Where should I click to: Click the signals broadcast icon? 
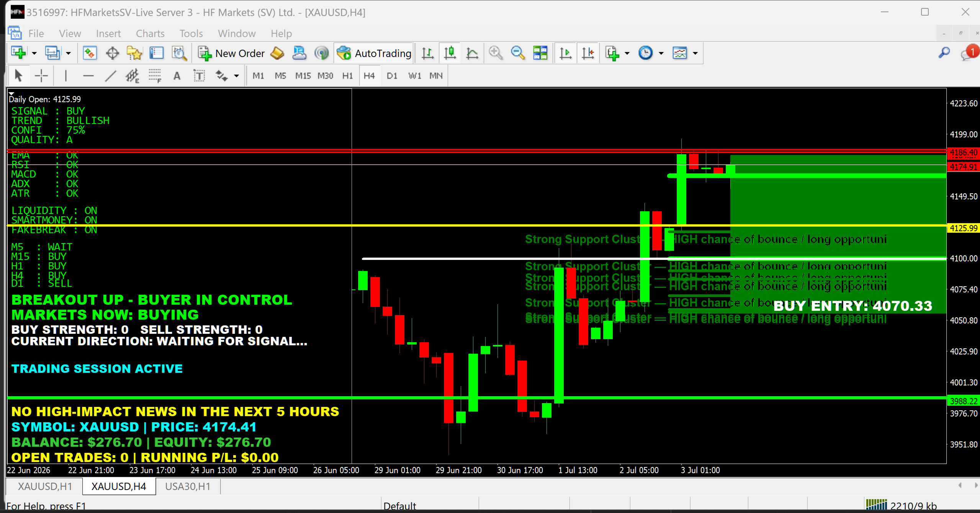[322, 53]
